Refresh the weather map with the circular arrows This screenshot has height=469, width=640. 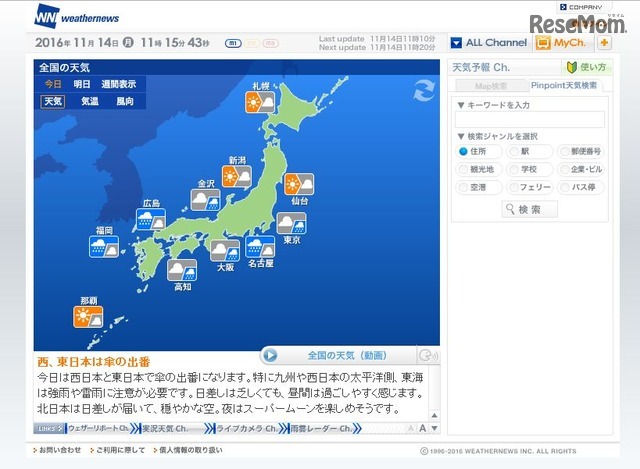pyautogui.click(x=424, y=90)
